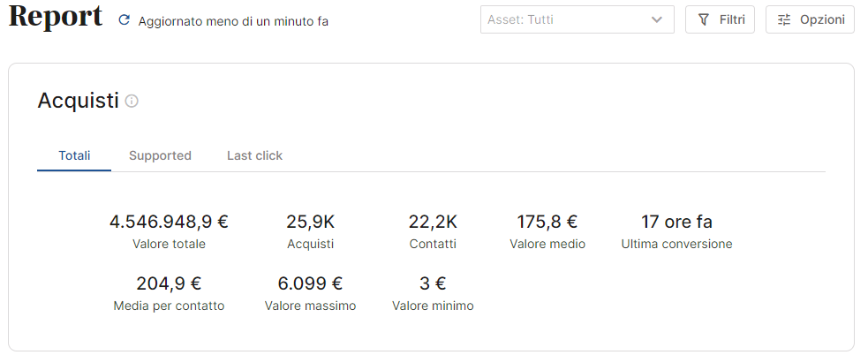The height and width of the screenshot is (355, 868).
Task: Expand the Asset dropdown chevron
Action: coord(657,20)
